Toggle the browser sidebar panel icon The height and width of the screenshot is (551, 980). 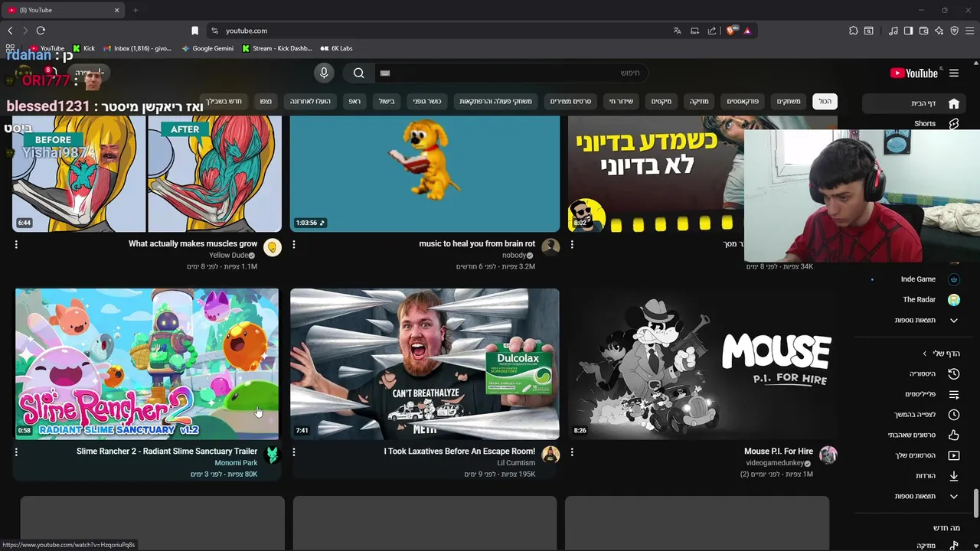tap(908, 31)
